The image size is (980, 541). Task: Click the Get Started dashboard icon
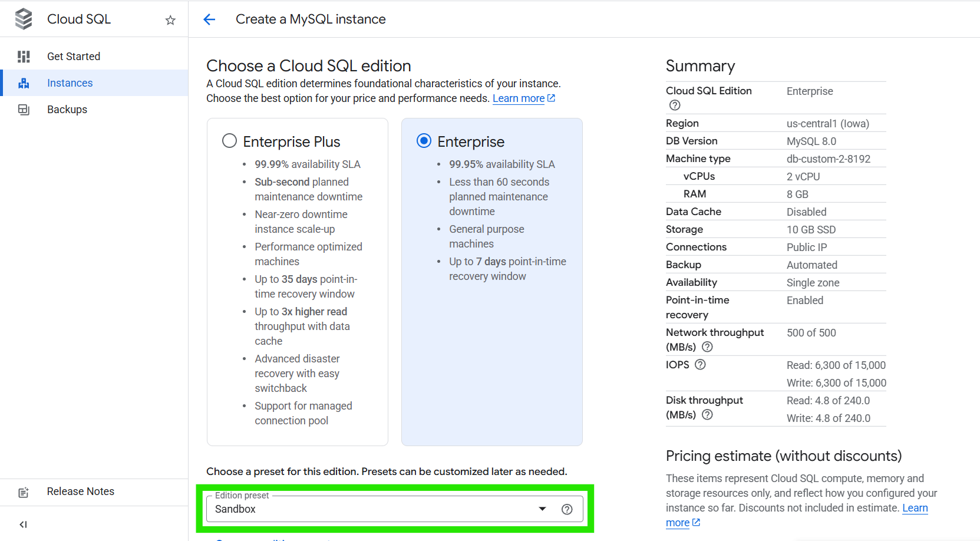point(24,57)
